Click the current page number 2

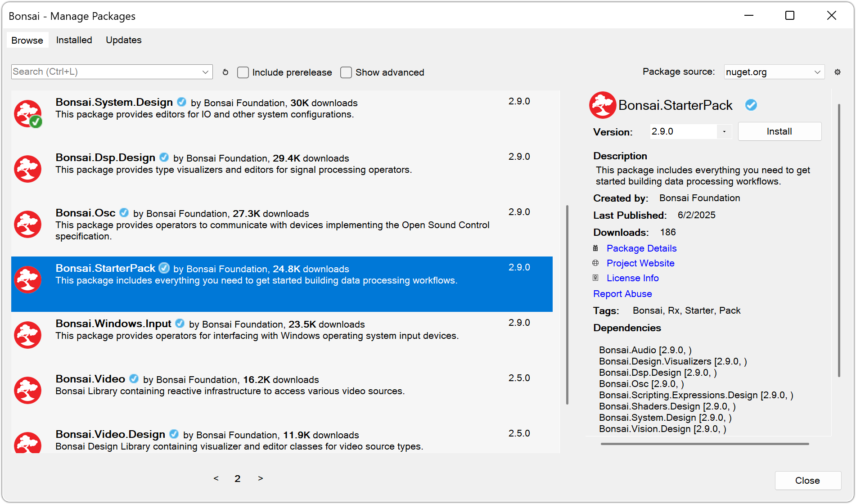[x=238, y=479]
